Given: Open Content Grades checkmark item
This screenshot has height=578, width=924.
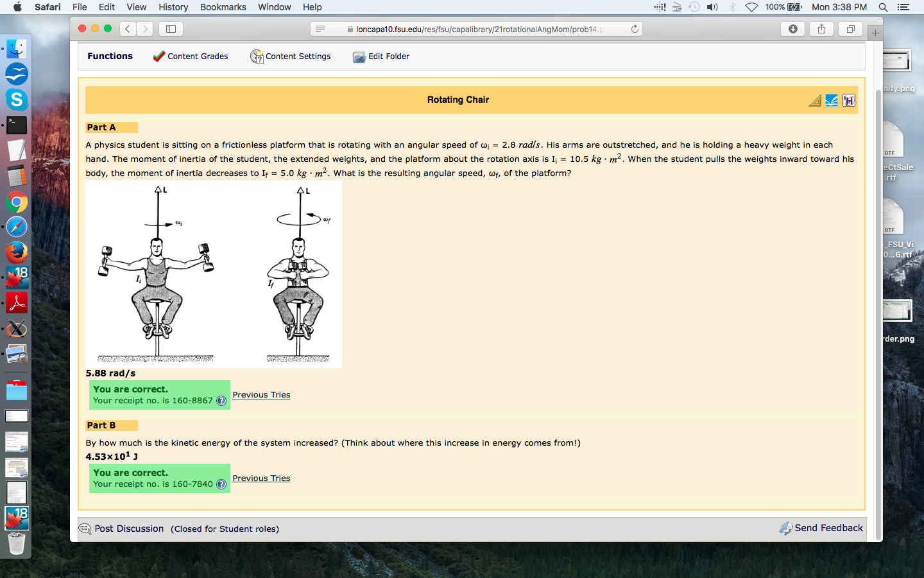Looking at the screenshot, I should [191, 57].
